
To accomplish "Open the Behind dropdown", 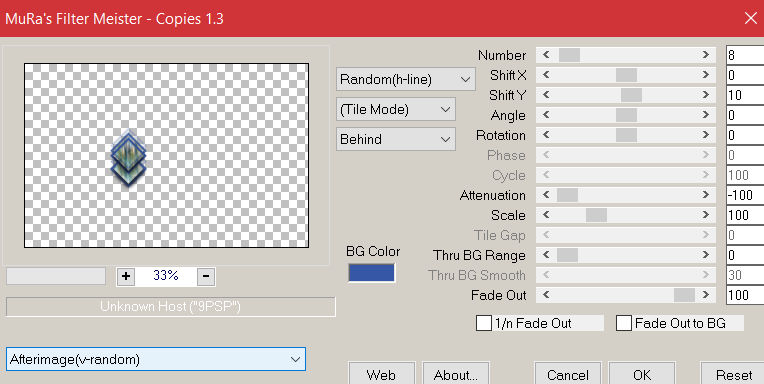I will [x=396, y=139].
